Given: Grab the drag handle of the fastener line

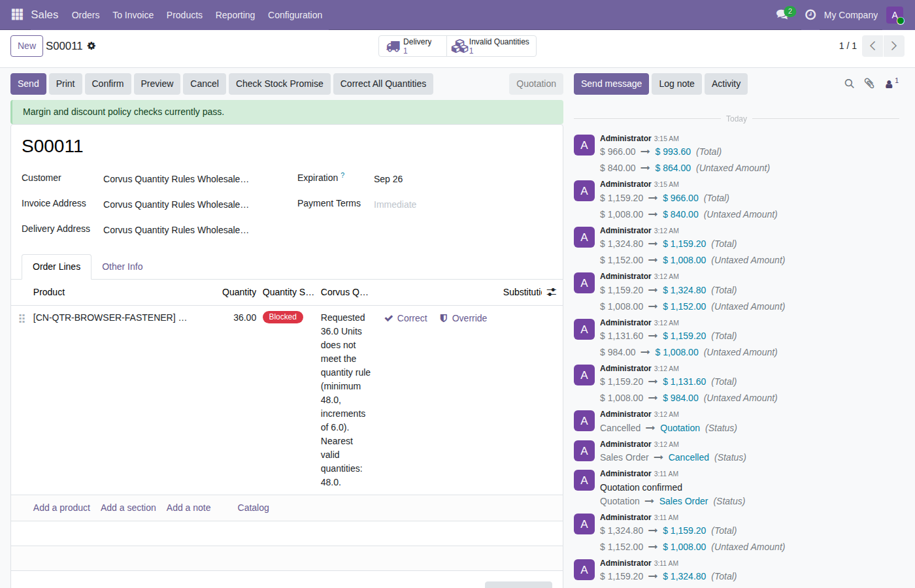Looking at the screenshot, I should tap(22, 318).
